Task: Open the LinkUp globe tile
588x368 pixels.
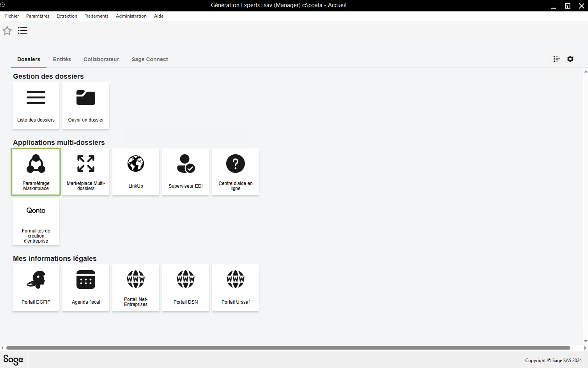Action: coord(135,172)
